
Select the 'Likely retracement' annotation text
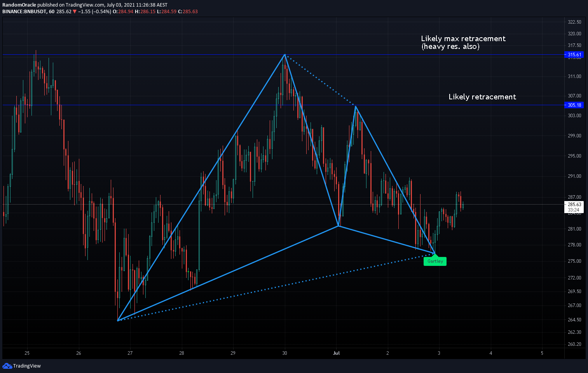coord(482,97)
